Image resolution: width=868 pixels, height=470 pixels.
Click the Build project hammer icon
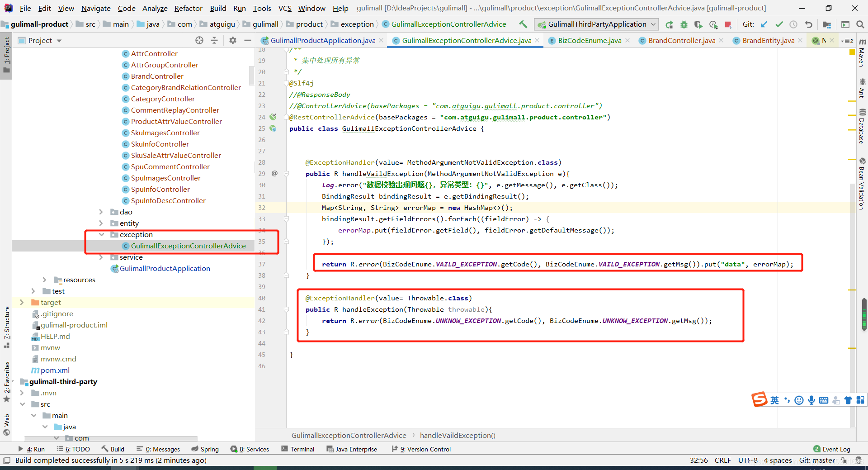(523, 24)
